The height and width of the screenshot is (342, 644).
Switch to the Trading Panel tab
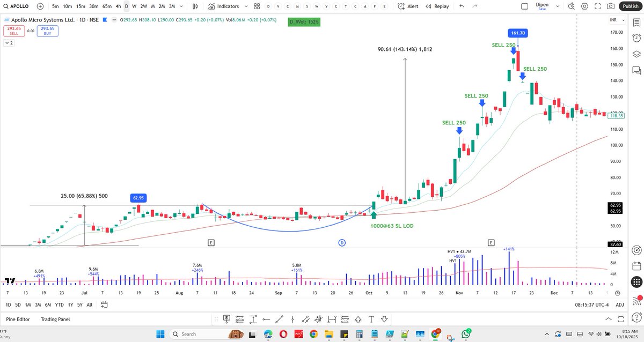tap(56, 319)
